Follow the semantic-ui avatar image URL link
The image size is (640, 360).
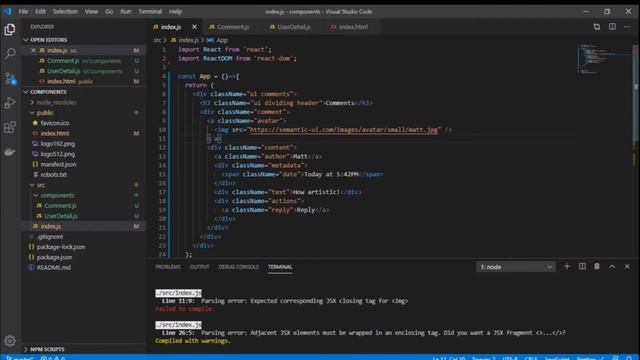click(x=344, y=130)
